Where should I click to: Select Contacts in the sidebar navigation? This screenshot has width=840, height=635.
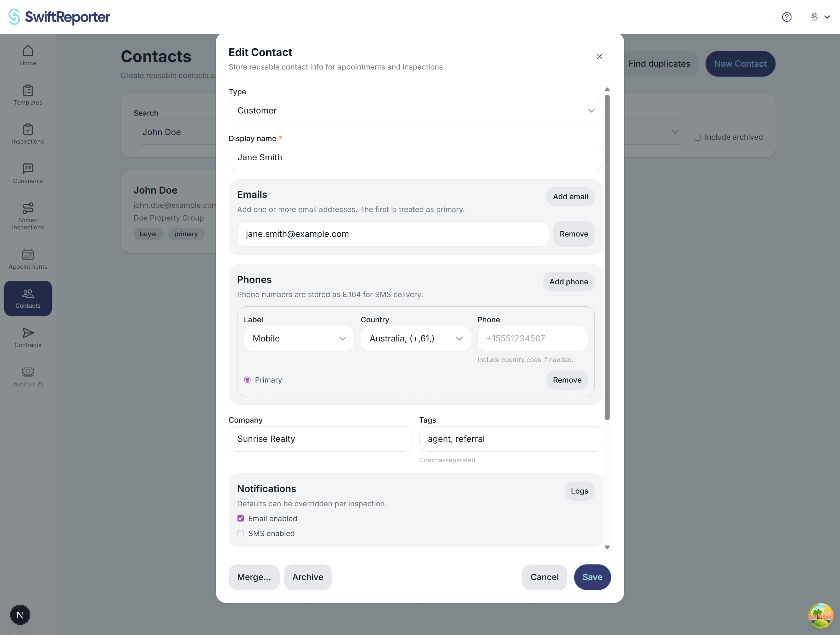tap(28, 299)
